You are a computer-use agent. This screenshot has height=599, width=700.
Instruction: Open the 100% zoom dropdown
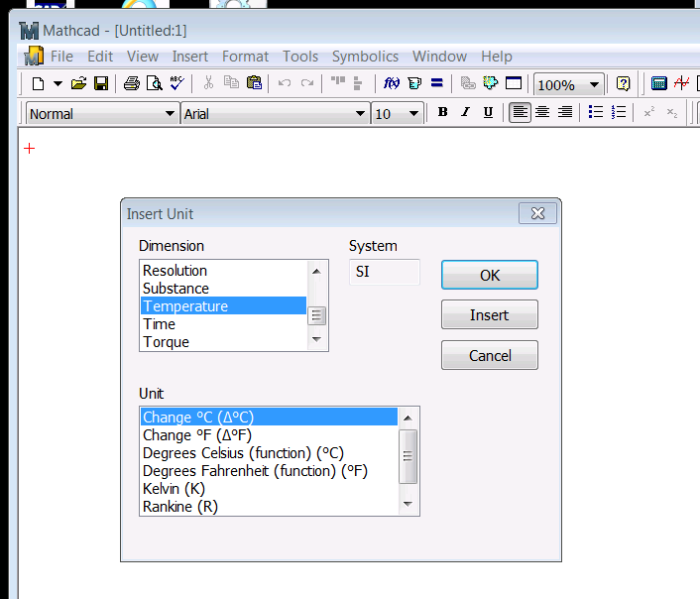click(x=594, y=84)
